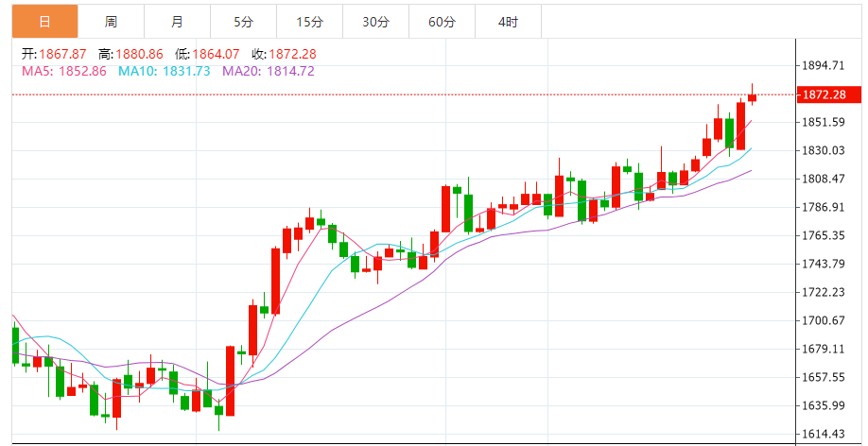Select the 日 daily timeframe tab

pos(44,22)
